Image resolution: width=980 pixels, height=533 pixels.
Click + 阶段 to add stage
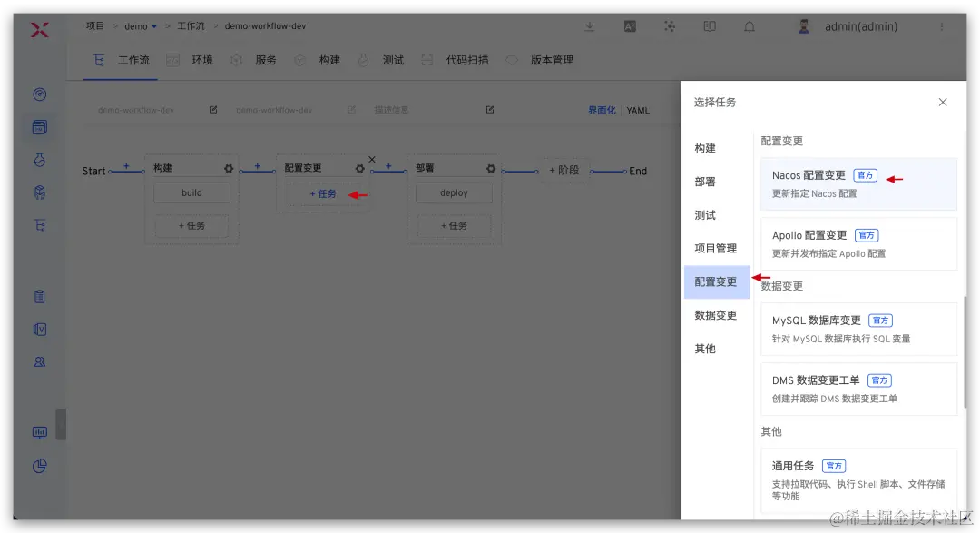coord(563,170)
